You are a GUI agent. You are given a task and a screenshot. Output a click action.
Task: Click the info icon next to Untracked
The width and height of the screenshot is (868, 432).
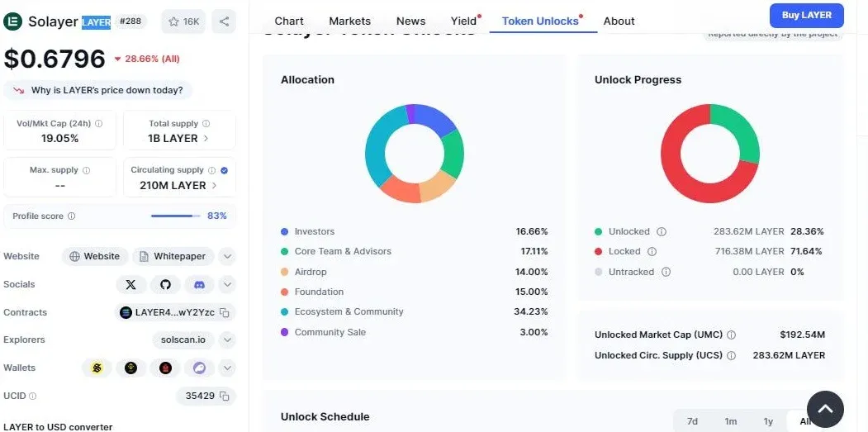[666, 272]
